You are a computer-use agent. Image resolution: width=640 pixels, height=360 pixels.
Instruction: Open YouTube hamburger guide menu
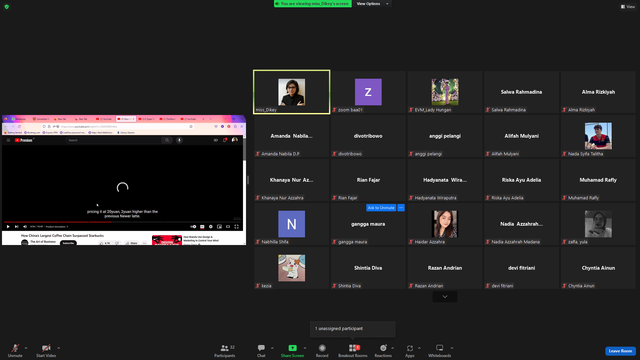click(8, 140)
